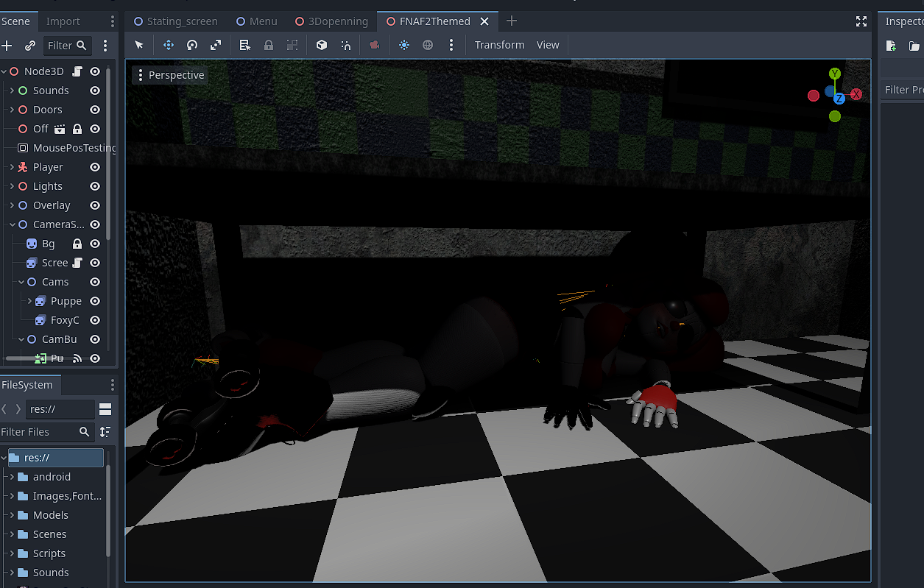Open sun and environment settings menu

click(x=451, y=45)
